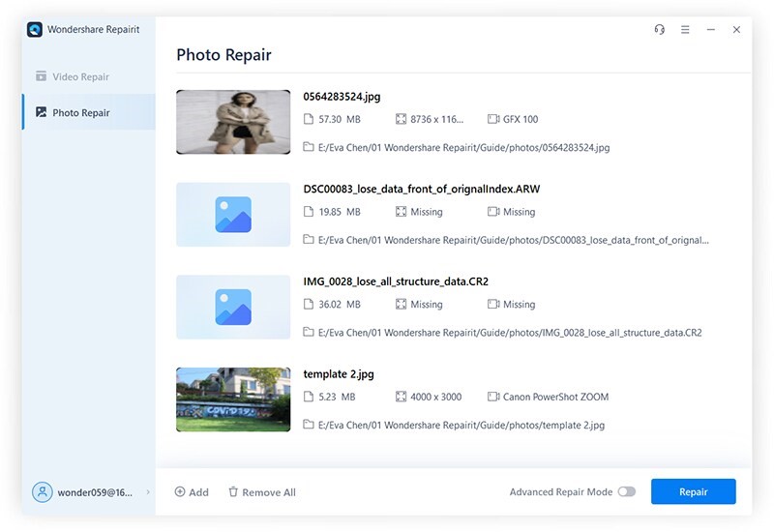Click the resolution icon for template 2.jpg
Image resolution: width=774 pixels, height=532 pixels.
pyautogui.click(x=402, y=397)
